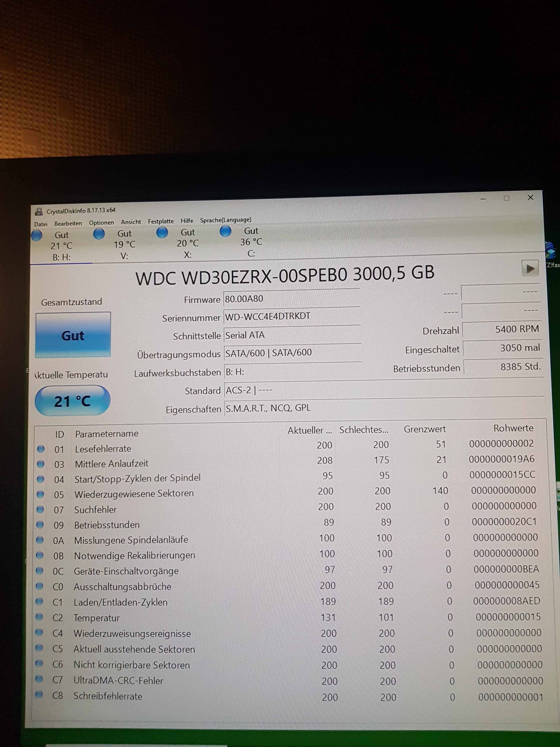Click the CrystalDiskInfo title bar app icon
This screenshot has height=747, width=560.
click(x=39, y=212)
